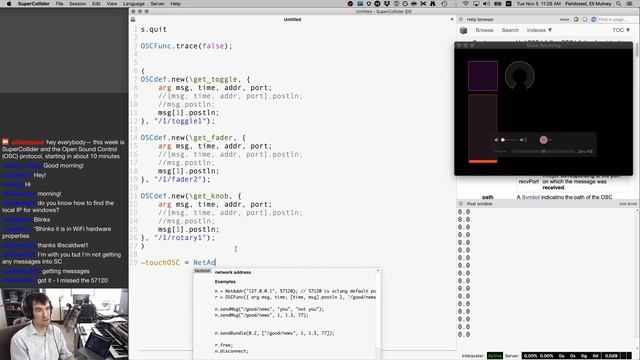Click the webcam video thumbnail

[x=64, y=324]
